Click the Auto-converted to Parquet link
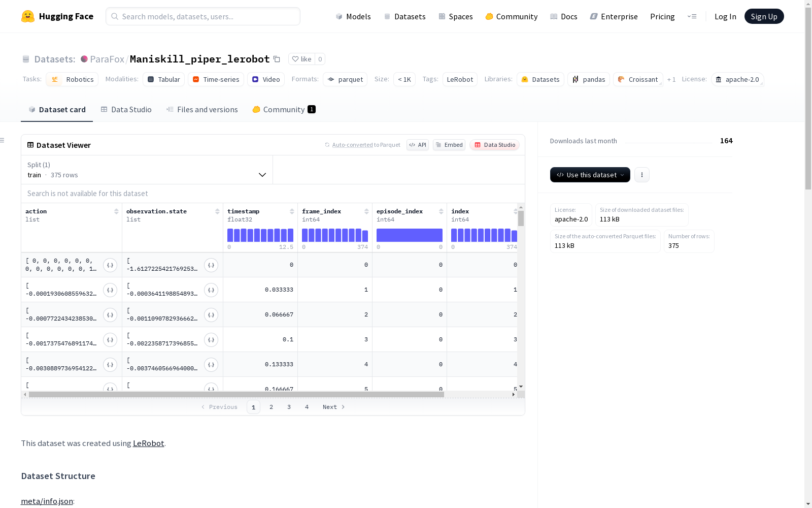This screenshot has height=508, width=812. tap(366, 145)
